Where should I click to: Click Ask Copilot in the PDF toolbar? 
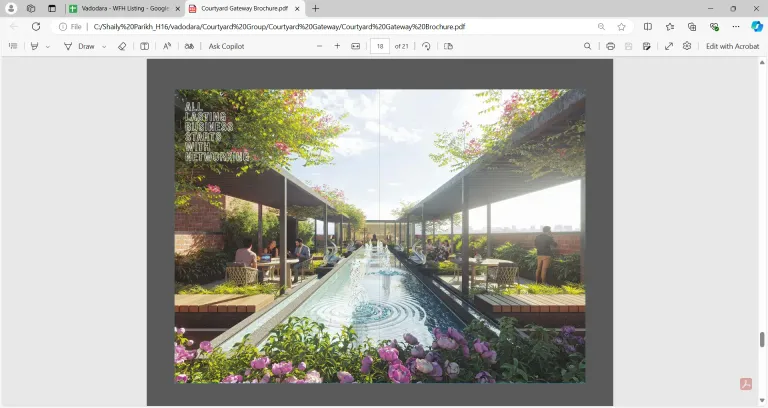[226, 46]
